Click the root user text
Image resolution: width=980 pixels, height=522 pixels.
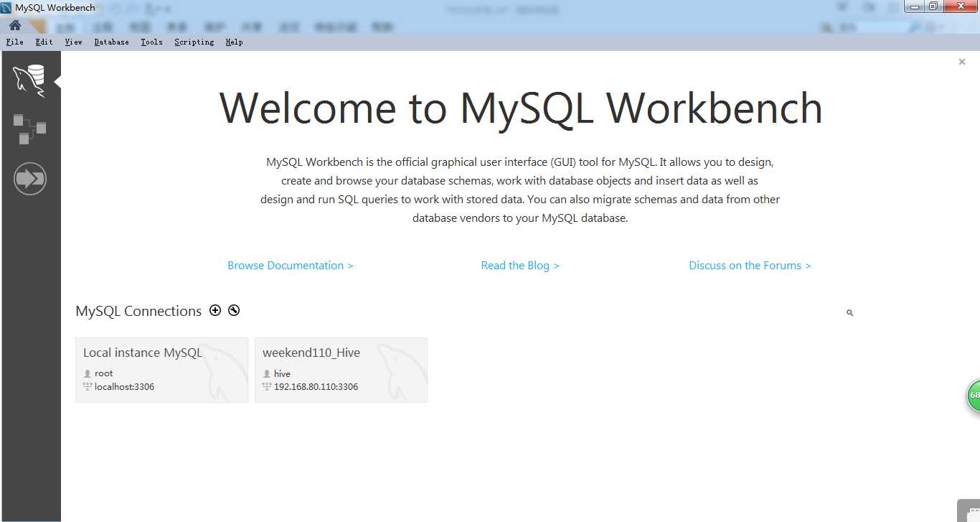104,373
